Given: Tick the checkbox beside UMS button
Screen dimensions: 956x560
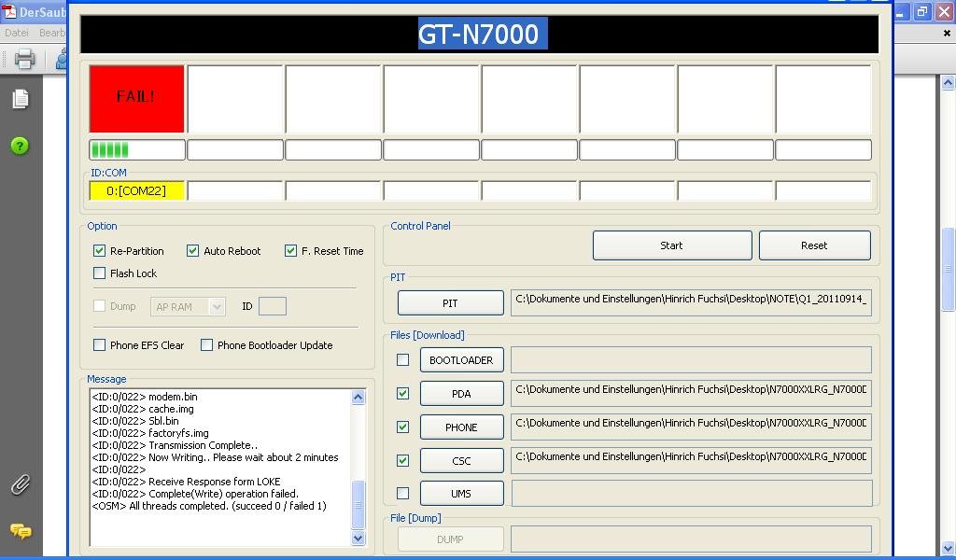Looking at the screenshot, I should tap(403, 493).
